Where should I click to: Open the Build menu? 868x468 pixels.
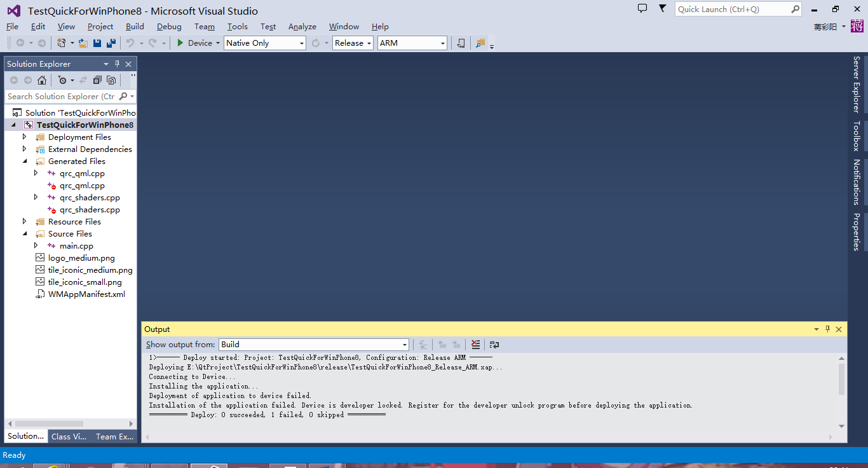coord(135,27)
